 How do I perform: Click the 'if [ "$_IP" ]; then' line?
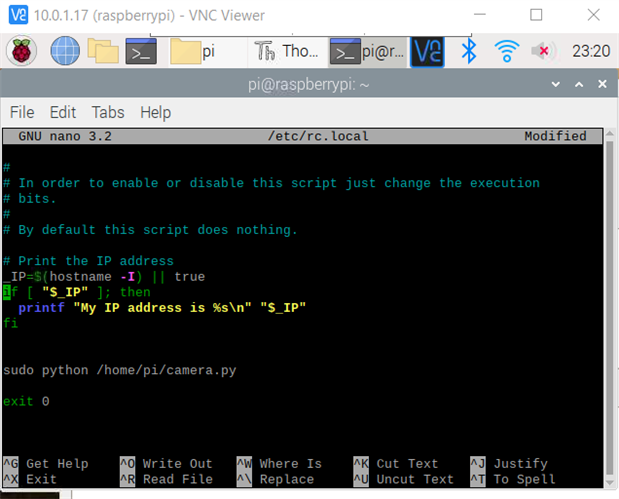77,292
